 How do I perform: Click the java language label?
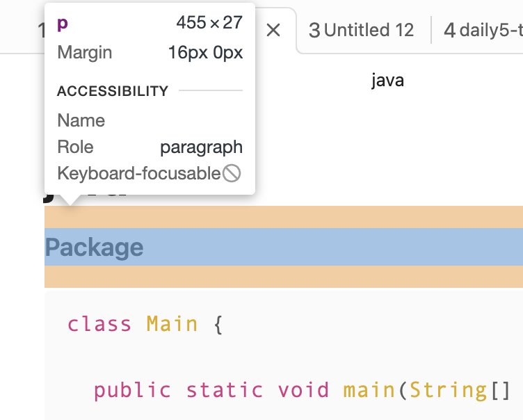(x=387, y=81)
